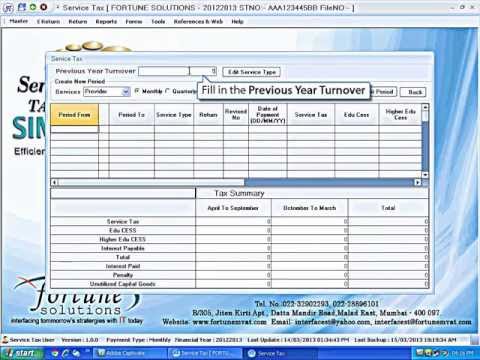This screenshot has height=360, width=480.
Task: Click the first empty Period From cell
Action: [74, 129]
